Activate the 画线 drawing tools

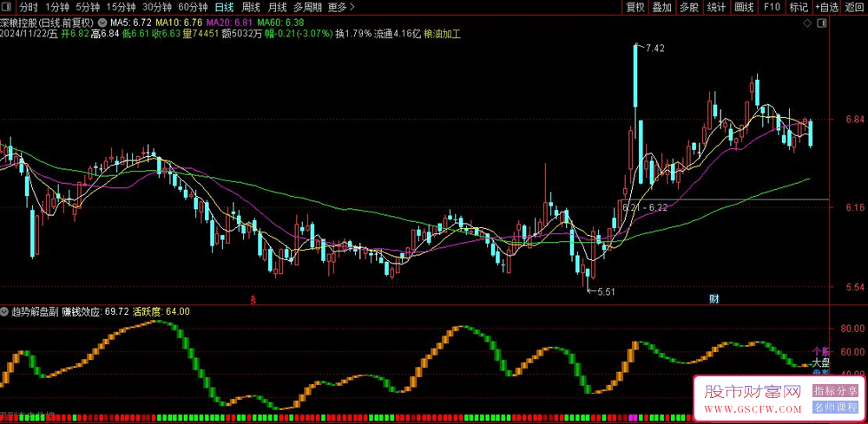click(x=744, y=7)
